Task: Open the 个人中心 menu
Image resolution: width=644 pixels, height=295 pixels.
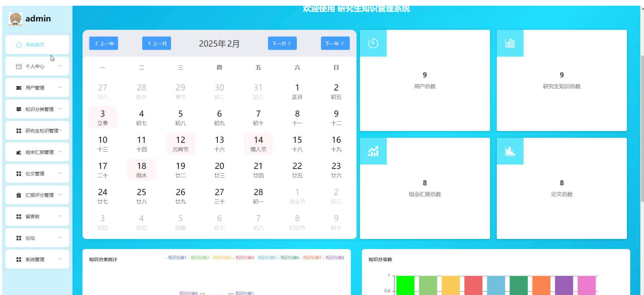Action: point(37,66)
